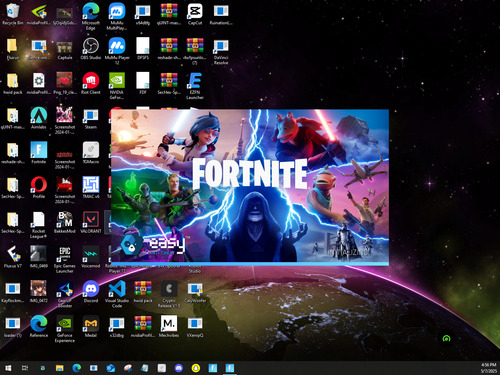The image size is (500, 375).
Task: Open the Capture image file
Action: coord(65,50)
